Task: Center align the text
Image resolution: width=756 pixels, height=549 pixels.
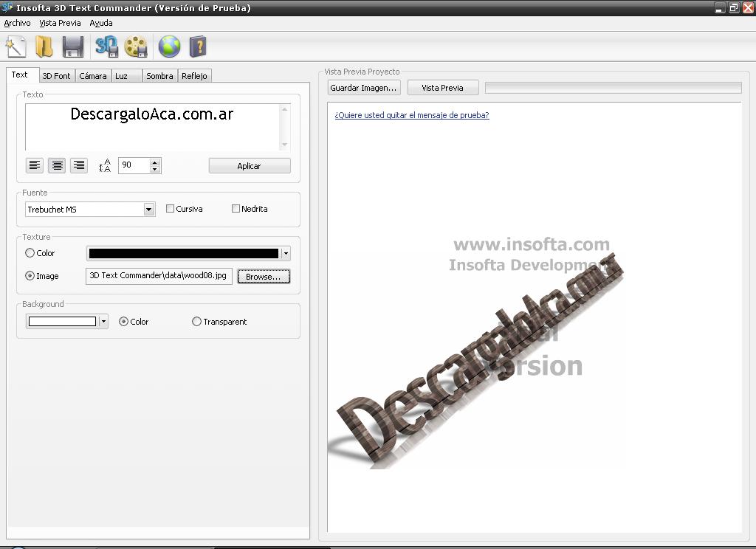Action: (57, 165)
